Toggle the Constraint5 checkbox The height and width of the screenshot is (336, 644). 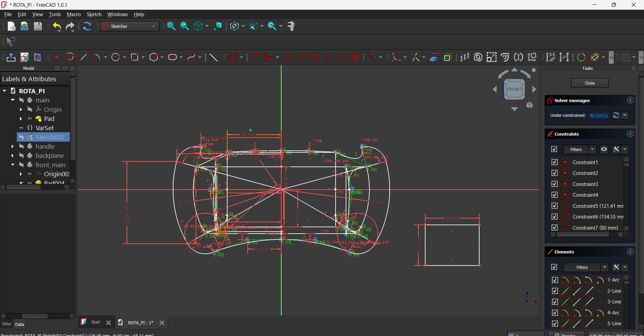(x=554, y=206)
